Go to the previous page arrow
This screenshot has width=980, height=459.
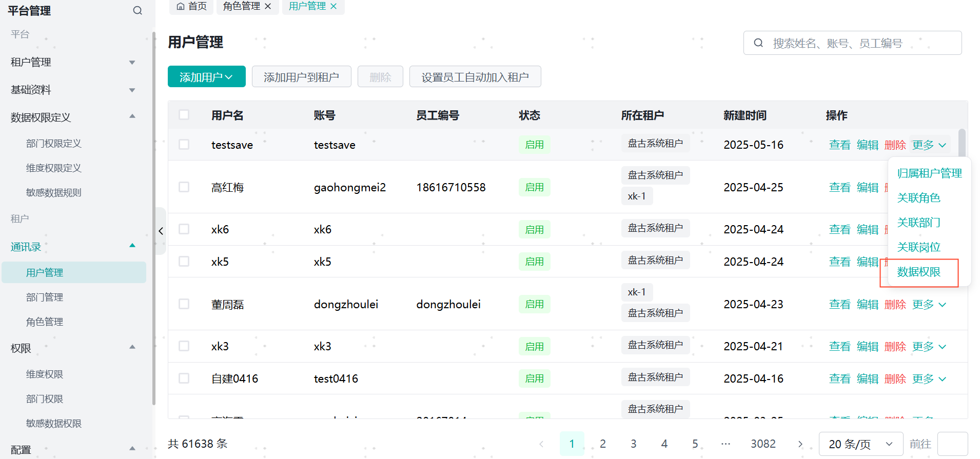coord(541,444)
